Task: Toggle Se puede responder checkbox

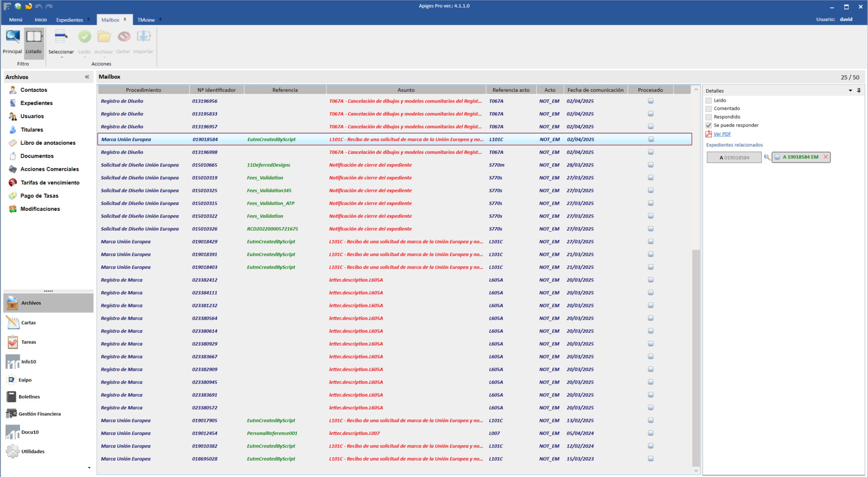Action: tap(709, 125)
